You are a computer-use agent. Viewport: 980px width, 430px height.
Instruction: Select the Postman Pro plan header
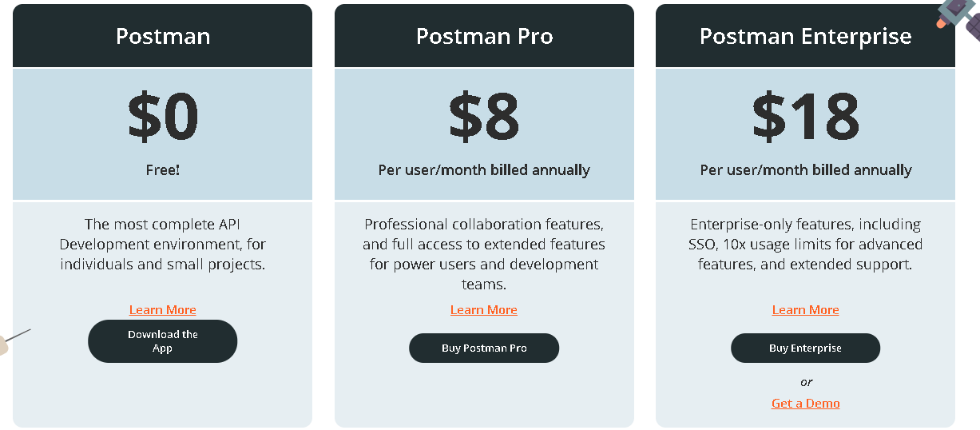click(x=484, y=37)
